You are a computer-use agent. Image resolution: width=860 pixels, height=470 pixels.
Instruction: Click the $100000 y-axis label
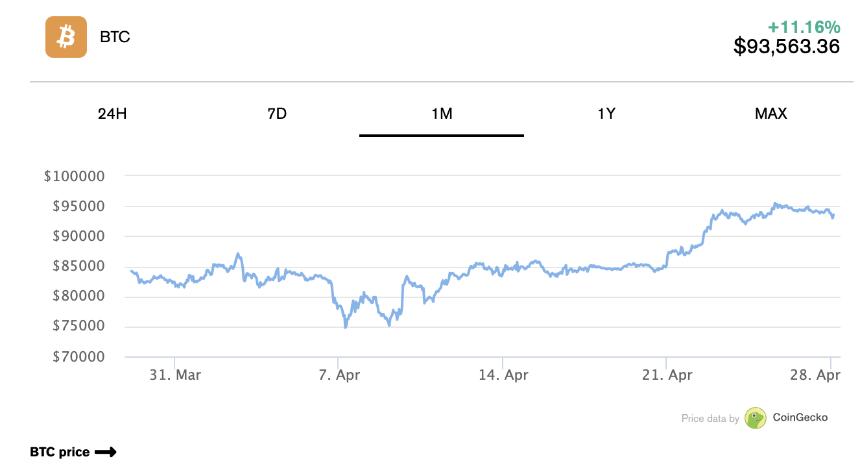tap(75, 176)
